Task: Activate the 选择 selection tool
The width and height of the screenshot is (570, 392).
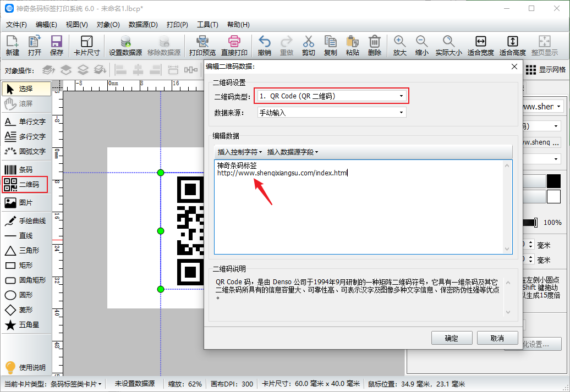Action: [26, 89]
